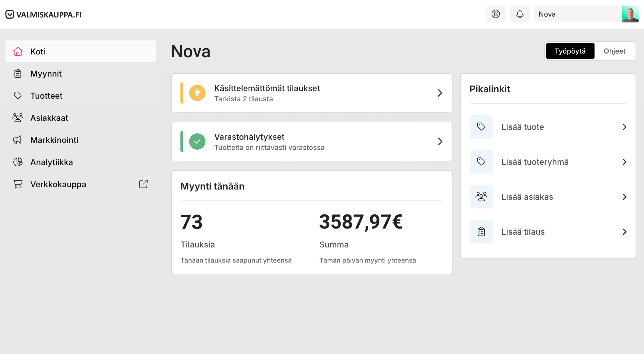Click the Valmiskauppa.fi logo
Viewport: 644px width, 354px height.
point(43,15)
